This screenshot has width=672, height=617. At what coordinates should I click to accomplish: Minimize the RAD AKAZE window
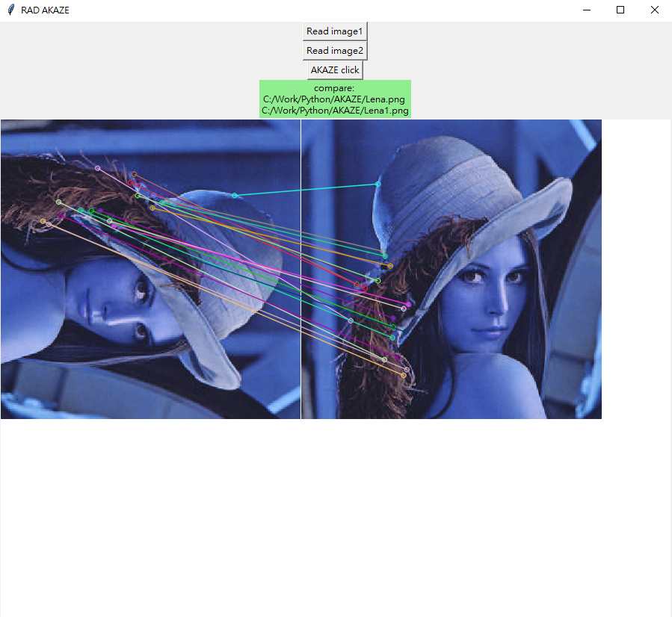(586, 10)
